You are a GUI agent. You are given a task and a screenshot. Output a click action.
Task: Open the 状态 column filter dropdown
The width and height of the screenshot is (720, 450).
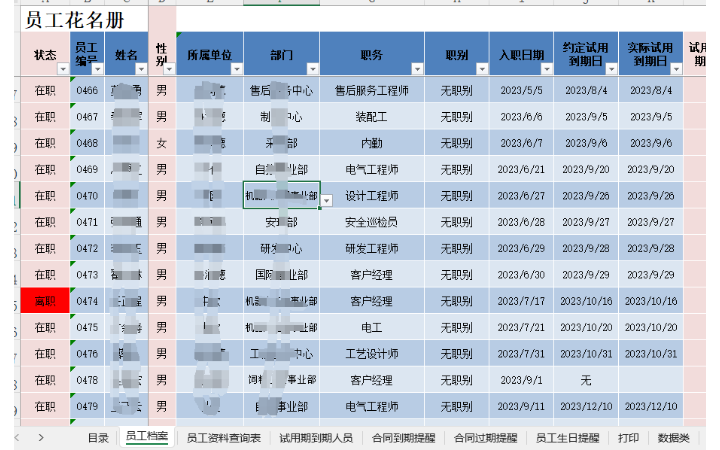pyautogui.click(x=63, y=69)
